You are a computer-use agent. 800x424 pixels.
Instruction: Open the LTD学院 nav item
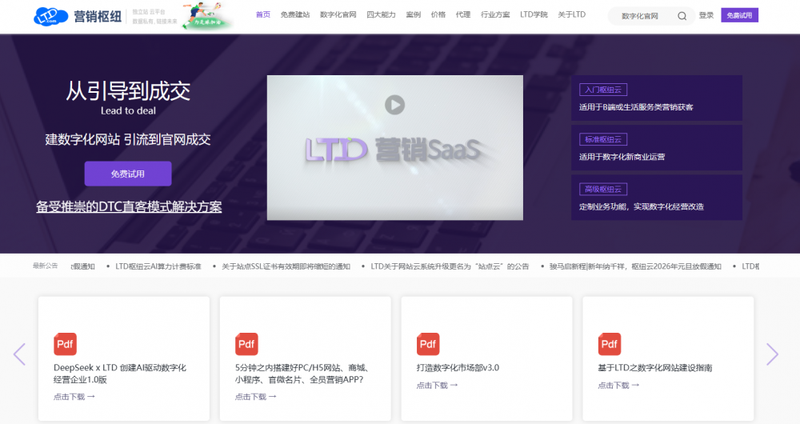[x=534, y=15]
